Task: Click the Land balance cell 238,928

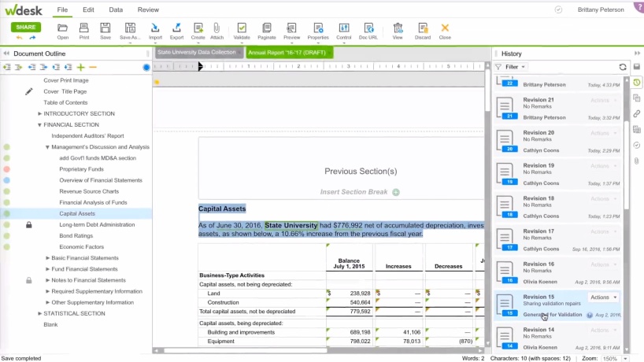Action: pyautogui.click(x=349, y=293)
